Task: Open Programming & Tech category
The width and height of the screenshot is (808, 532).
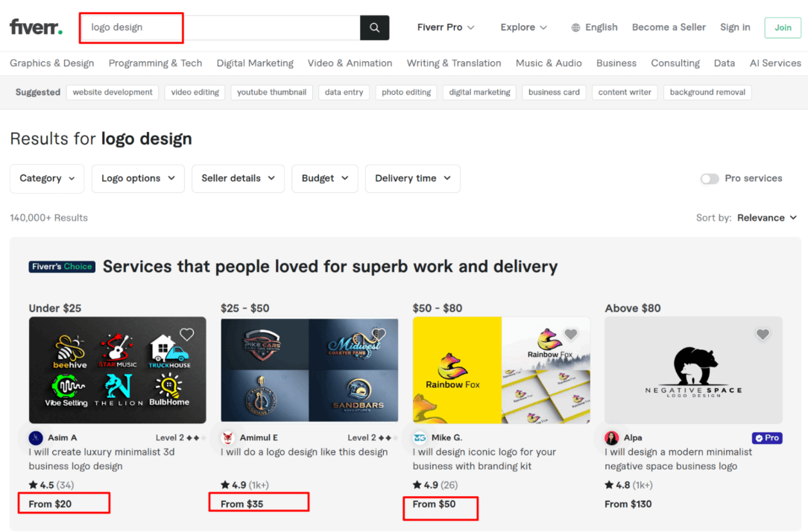Action: [155, 63]
